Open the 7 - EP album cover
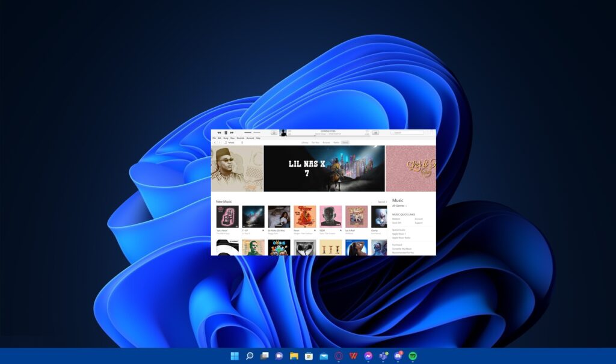This screenshot has height=364, width=616. [253, 217]
